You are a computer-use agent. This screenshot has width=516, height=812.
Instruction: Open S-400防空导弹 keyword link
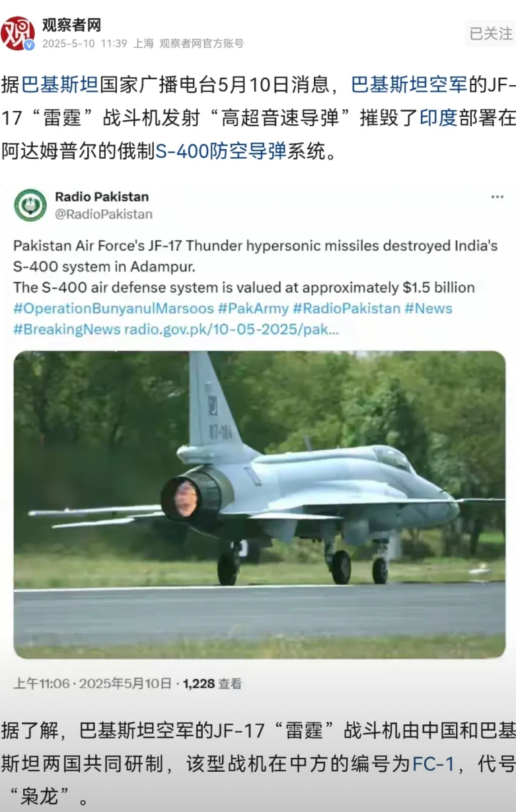(221, 152)
